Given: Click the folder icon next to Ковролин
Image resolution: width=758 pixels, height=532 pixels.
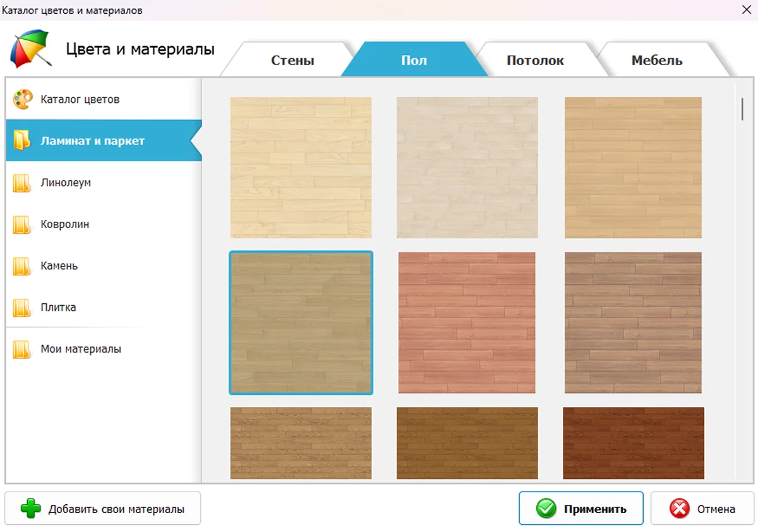Looking at the screenshot, I should click(22, 224).
